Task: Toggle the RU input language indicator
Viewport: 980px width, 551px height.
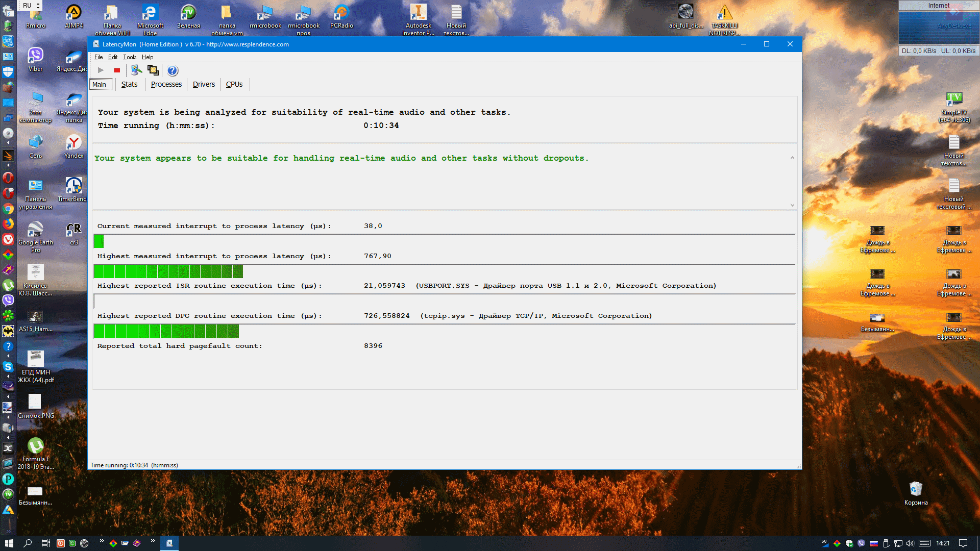Action: 27,6
